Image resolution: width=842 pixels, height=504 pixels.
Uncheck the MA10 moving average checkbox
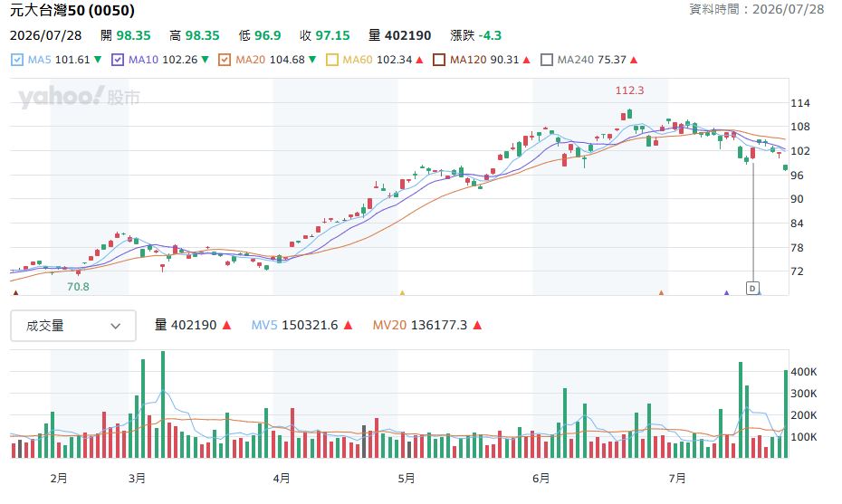coord(118,60)
